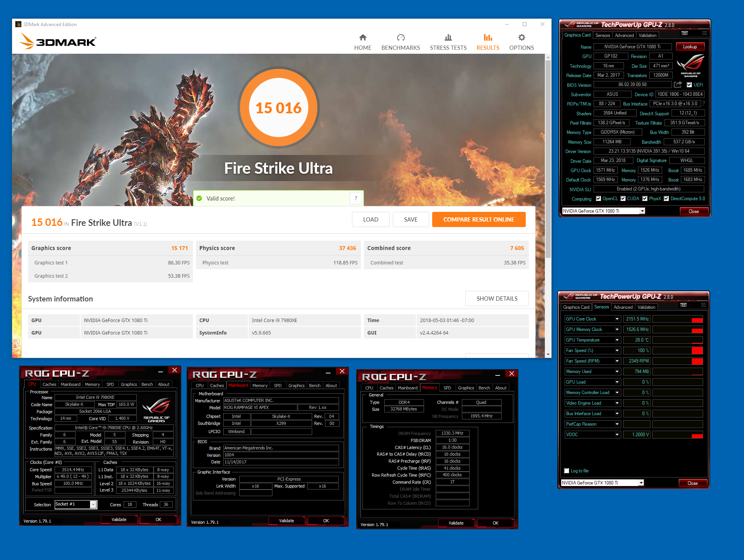
Task: Toggle the CUDA checkbox
Action: point(623,199)
